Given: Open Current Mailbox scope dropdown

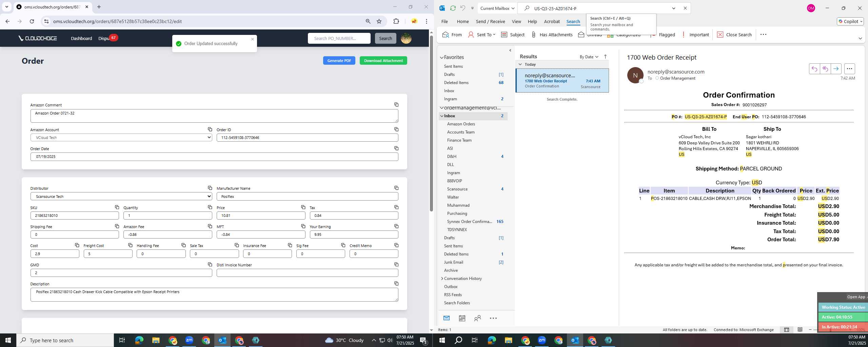Looking at the screenshot, I should click(x=497, y=8).
